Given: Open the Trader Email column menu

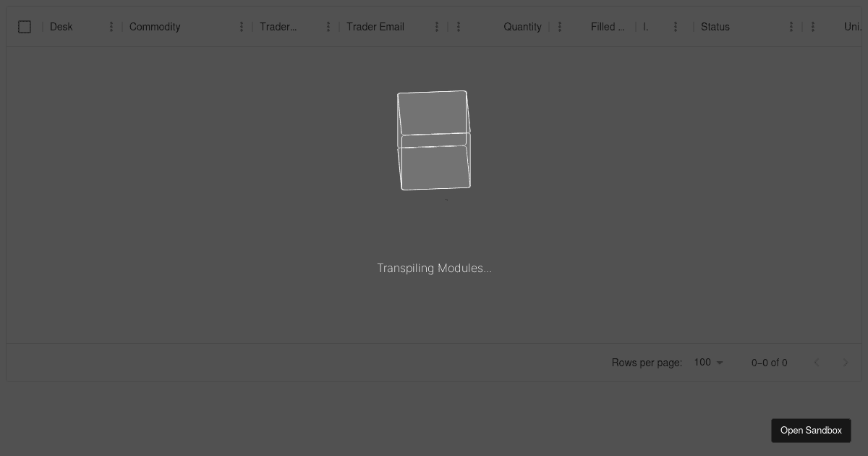Looking at the screenshot, I should [436, 27].
